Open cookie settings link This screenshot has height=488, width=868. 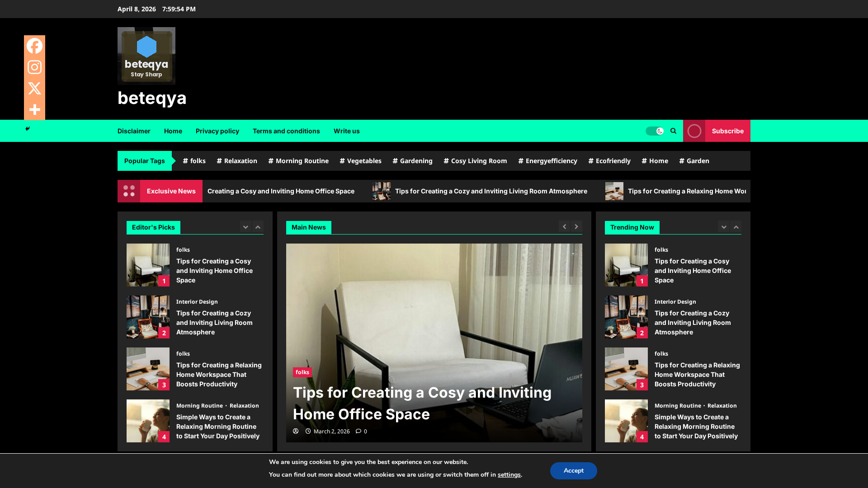pos(509,474)
